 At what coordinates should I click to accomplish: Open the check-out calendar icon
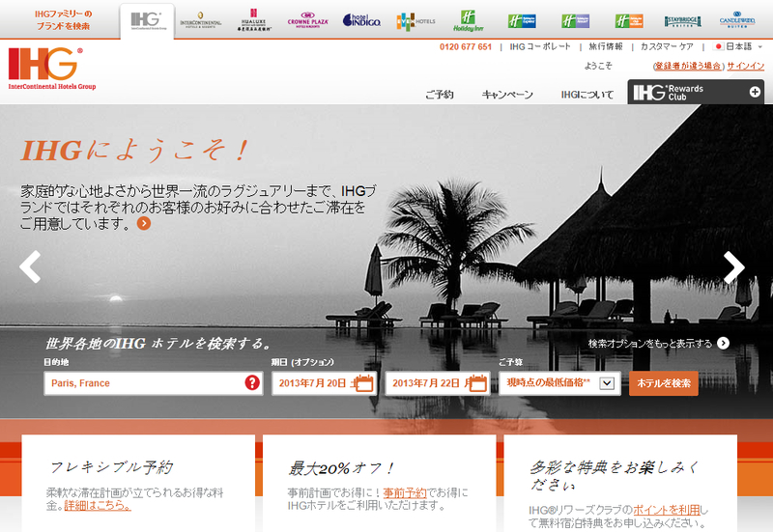tap(477, 382)
